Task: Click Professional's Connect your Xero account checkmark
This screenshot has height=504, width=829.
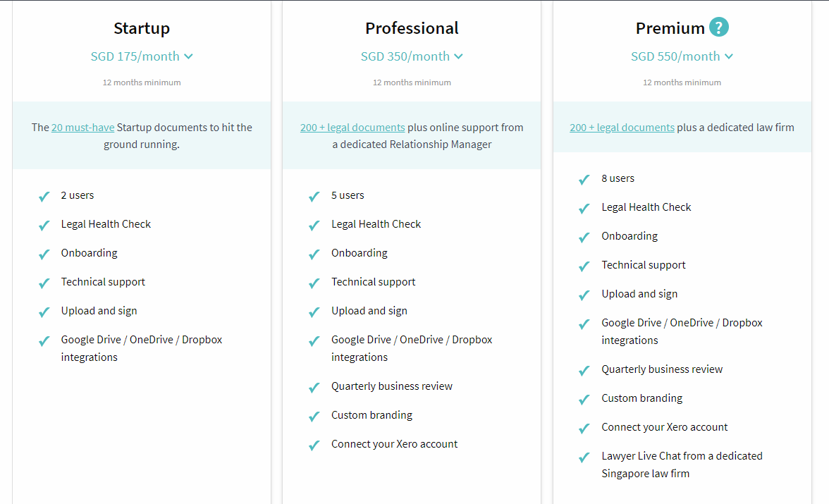Action: tap(314, 445)
